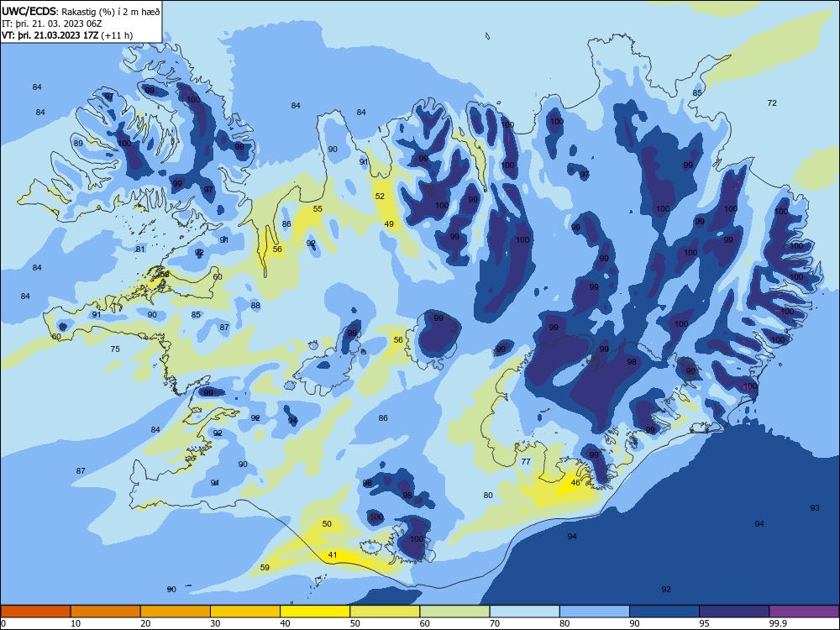The width and height of the screenshot is (840, 630).
Task: Click the map value 81
Action: pos(140,249)
